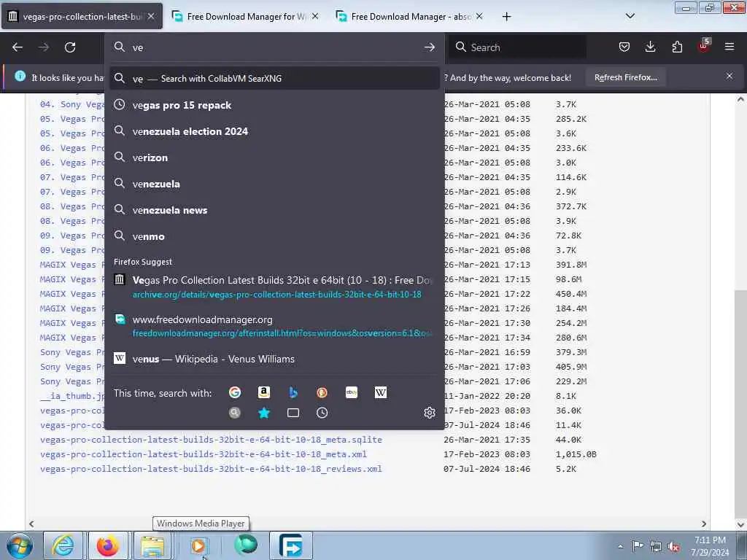Switch to Free Download Manager - absolutely tab
This screenshot has height=560, width=747.
pyautogui.click(x=410, y=17)
